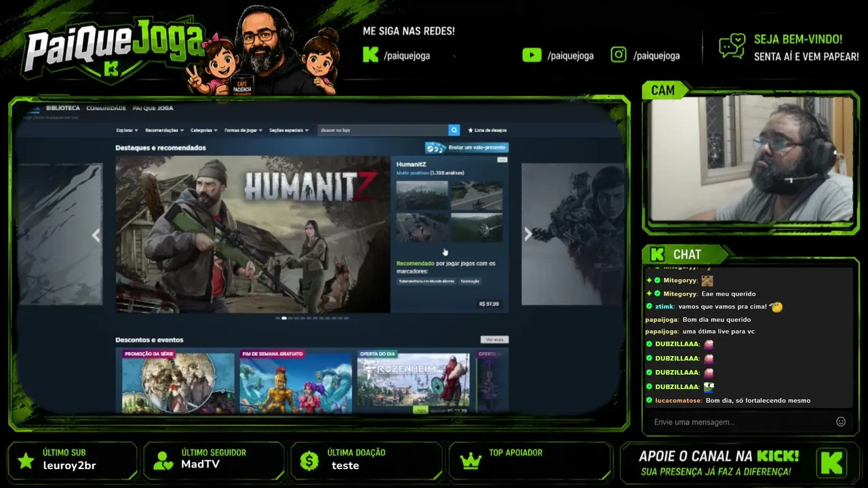The width and height of the screenshot is (868, 488).
Task: Click papaijoga's 'Bom dia meu querido' message
Action: 717,319
